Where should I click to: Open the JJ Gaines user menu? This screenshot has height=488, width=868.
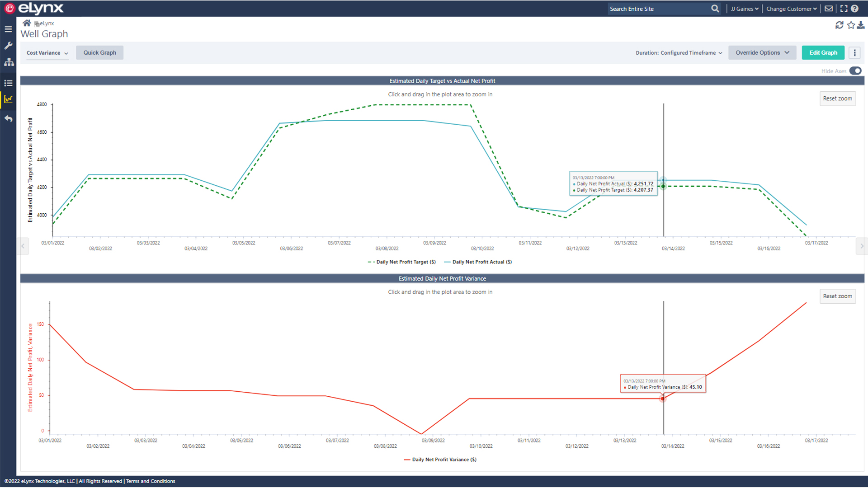tap(744, 9)
